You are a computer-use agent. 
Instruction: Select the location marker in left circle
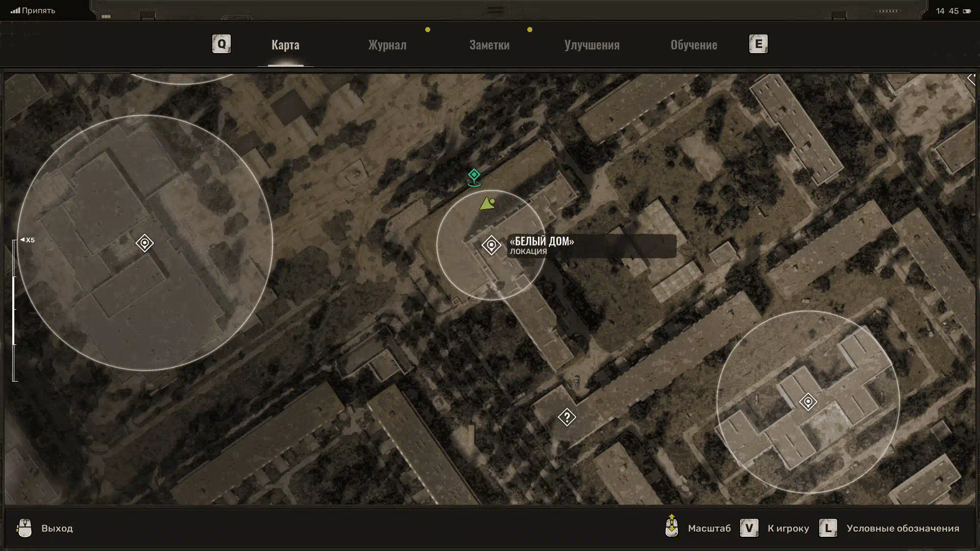tap(144, 243)
